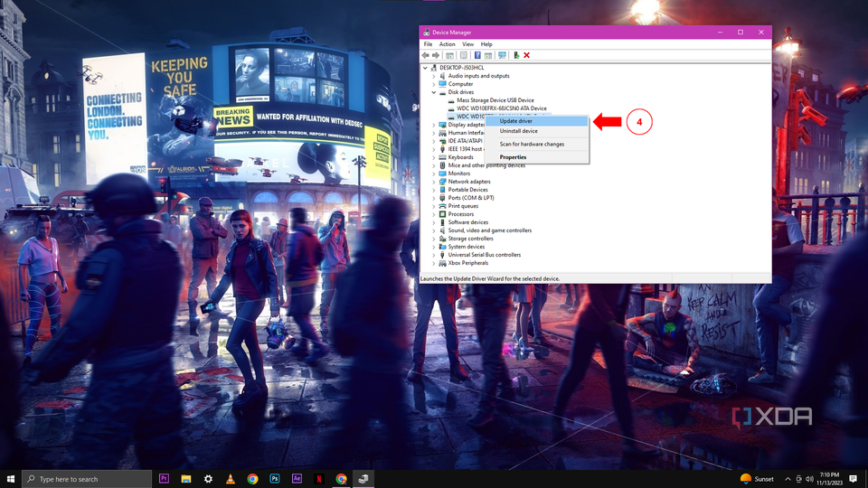Click the red X Uninstall device toolbar icon

click(526, 55)
